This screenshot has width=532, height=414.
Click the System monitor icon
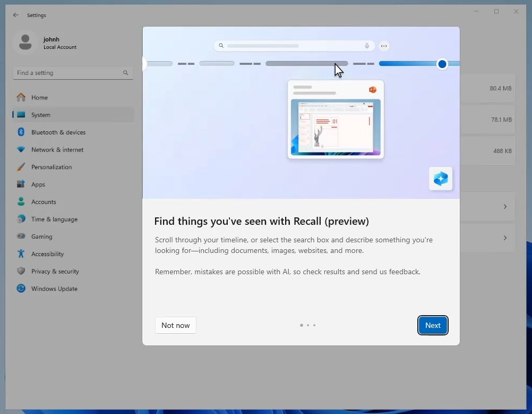pos(21,114)
